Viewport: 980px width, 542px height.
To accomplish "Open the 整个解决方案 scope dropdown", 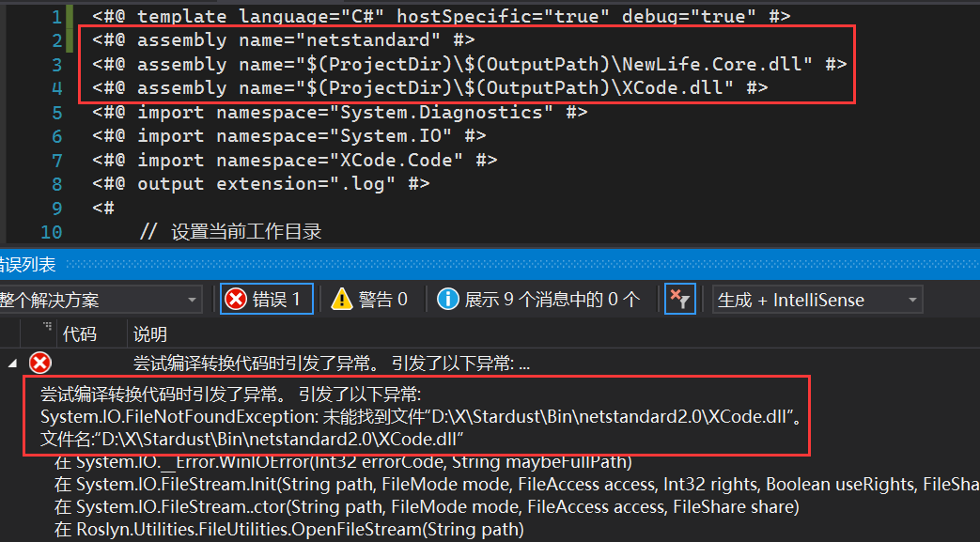I will pyautogui.click(x=99, y=301).
